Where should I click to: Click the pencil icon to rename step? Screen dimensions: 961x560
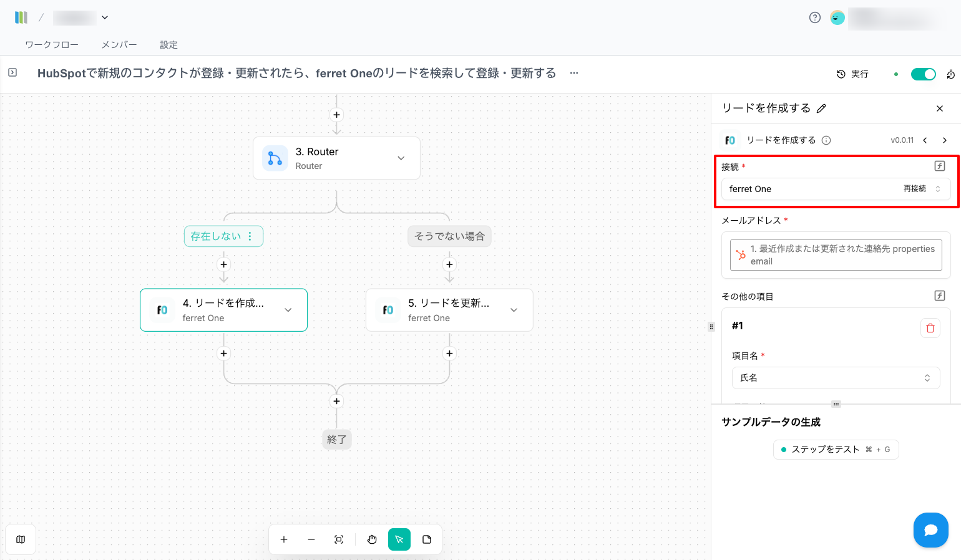(821, 109)
